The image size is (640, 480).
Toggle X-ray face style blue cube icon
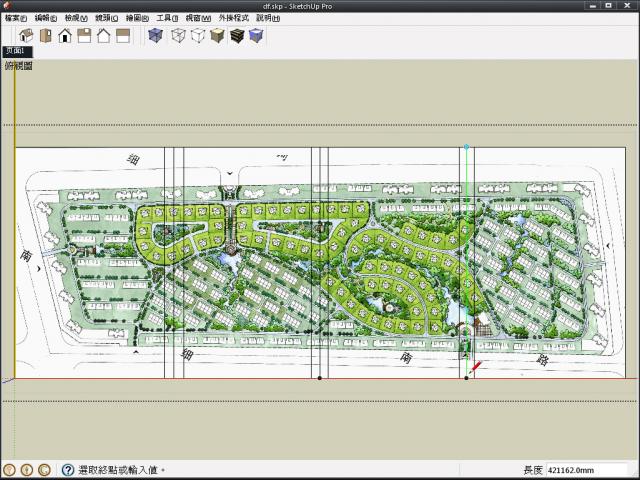pos(155,36)
